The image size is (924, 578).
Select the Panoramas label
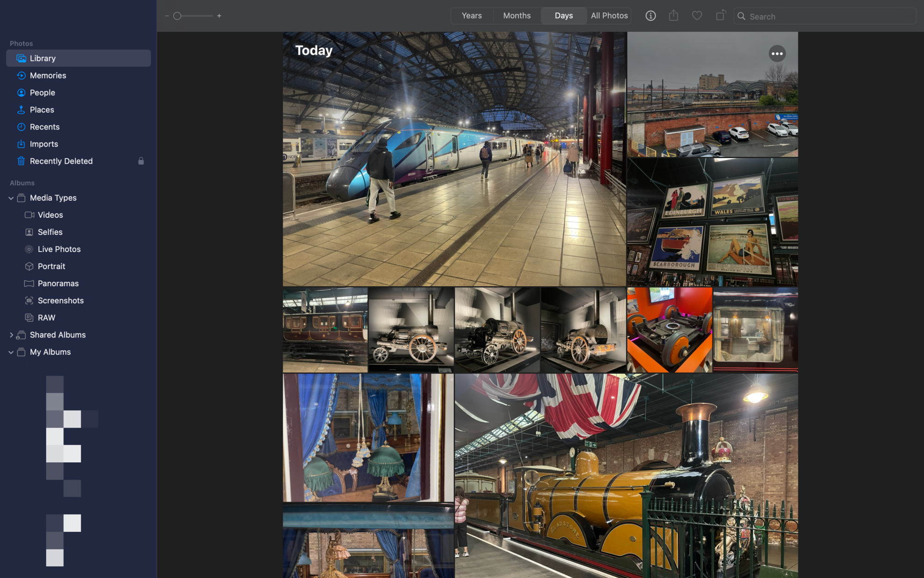click(58, 283)
